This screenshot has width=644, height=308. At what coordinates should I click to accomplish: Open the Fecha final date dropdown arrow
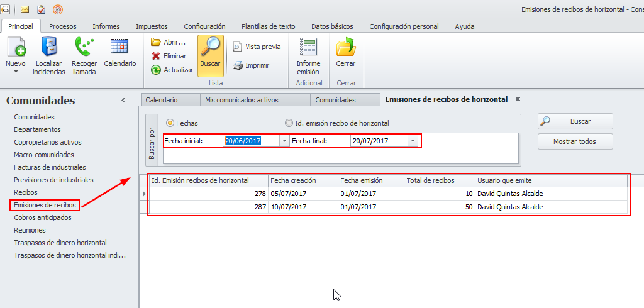413,141
